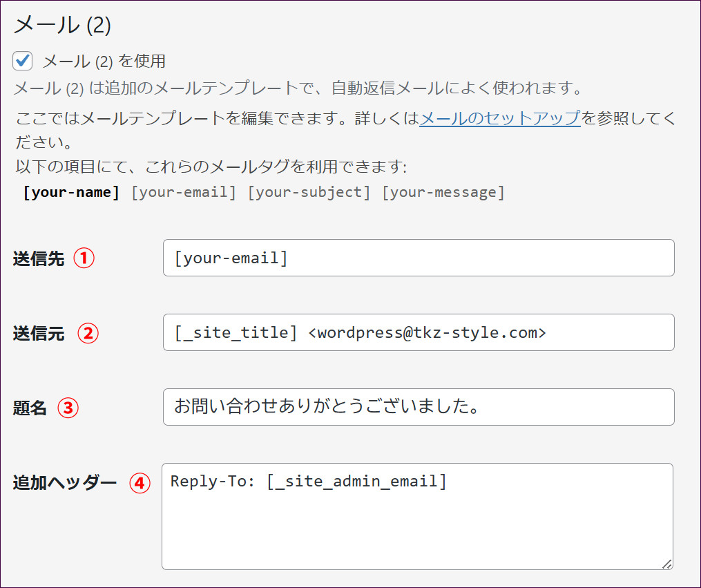Viewport: 701px width, 588px height.
Task: Click the 追加ヘッダー field label
Action: (x=65, y=483)
